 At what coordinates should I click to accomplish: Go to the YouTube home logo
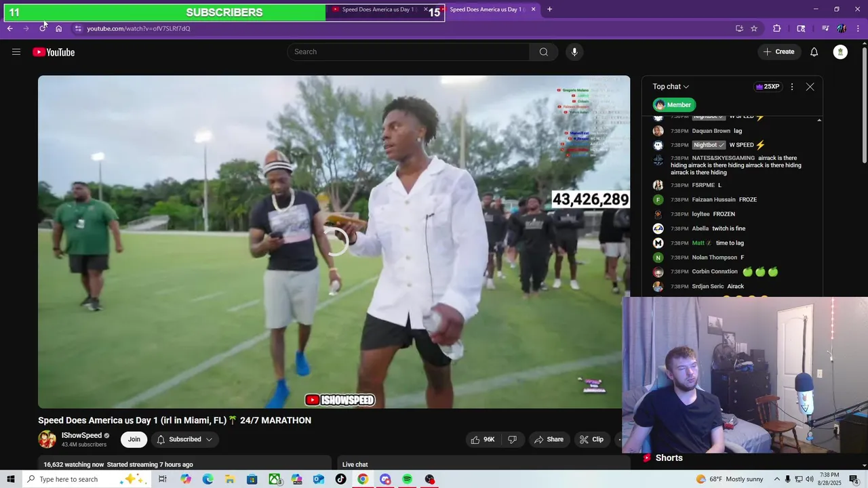[x=54, y=52]
